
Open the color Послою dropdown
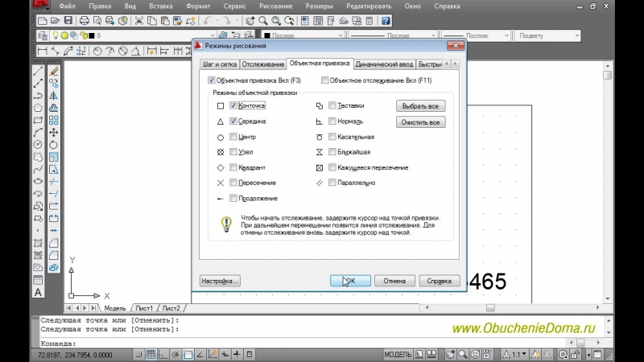[340, 35]
